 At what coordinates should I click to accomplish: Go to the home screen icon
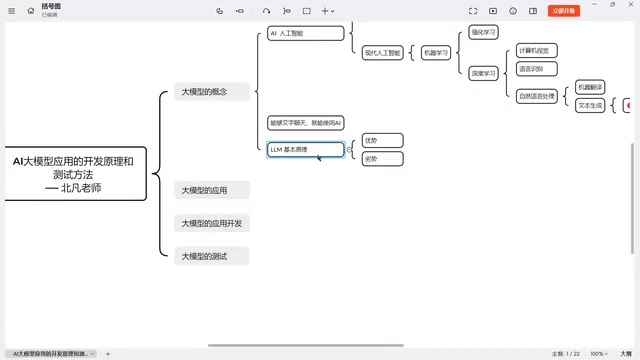click(x=31, y=11)
